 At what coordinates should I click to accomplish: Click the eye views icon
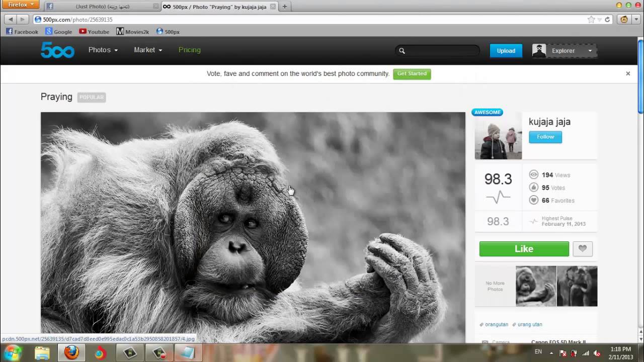click(x=534, y=174)
